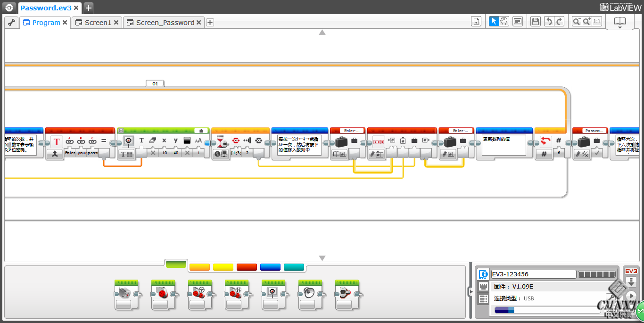This screenshot has width=644, height=323.
Task: Select the pointer (arrow) tool
Action: (494, 21)
